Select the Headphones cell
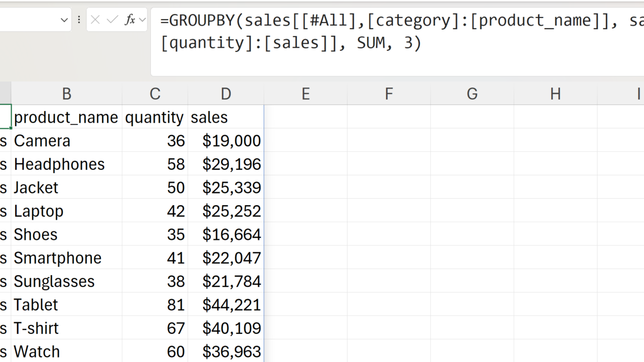The height and width of the screenshot is (362, 644). (66, 164)
